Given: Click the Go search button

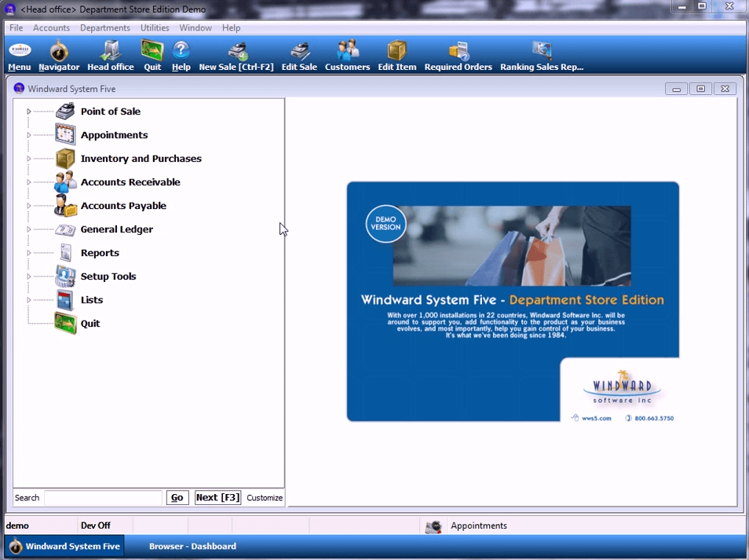Looking at the screenshot, I should click(x=177, y=497).
